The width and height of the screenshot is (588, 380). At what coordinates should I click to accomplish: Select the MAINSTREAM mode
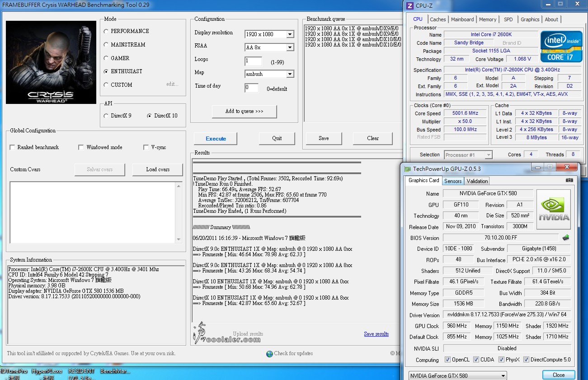point(106,45)
